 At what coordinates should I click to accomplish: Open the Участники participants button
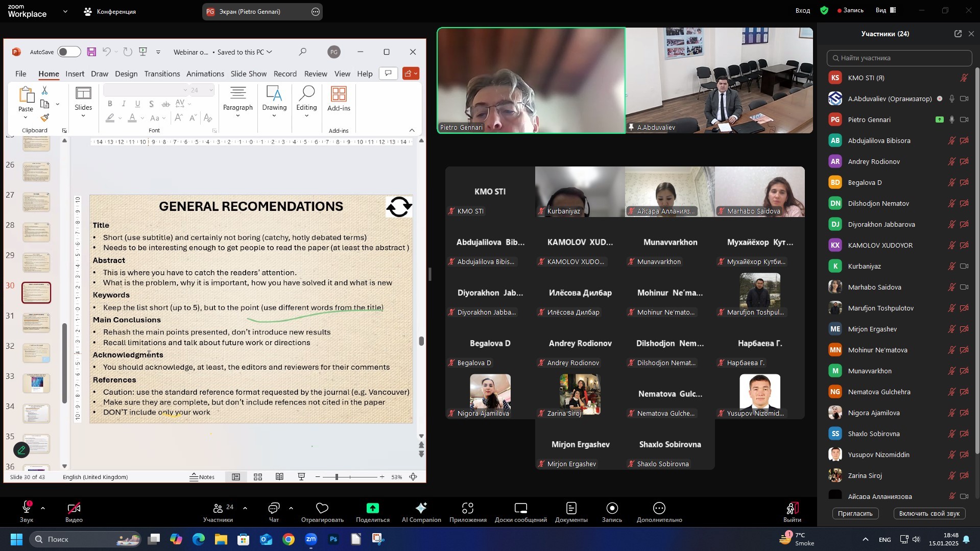(x=219, y=512)
